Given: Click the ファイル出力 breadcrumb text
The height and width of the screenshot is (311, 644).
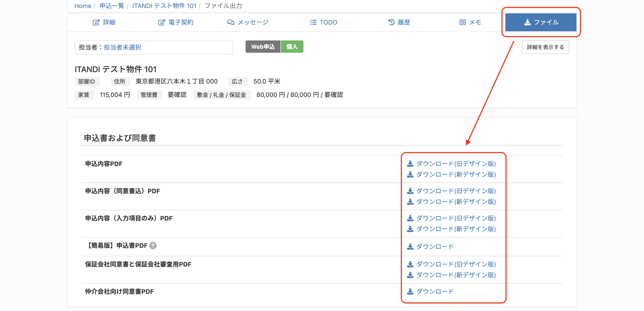Looking at the screenshot, I should (x=223, y=6).
